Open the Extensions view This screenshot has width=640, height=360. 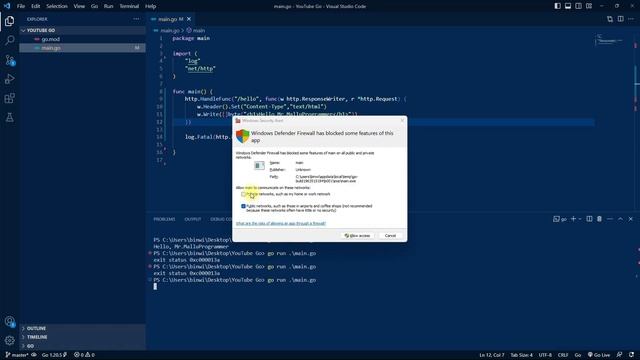(9, 98)
